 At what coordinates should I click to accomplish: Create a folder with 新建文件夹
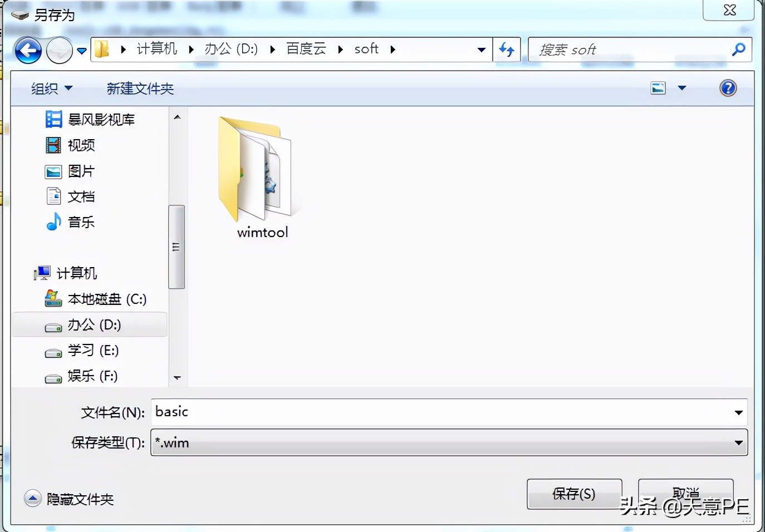tap(140, 88)
